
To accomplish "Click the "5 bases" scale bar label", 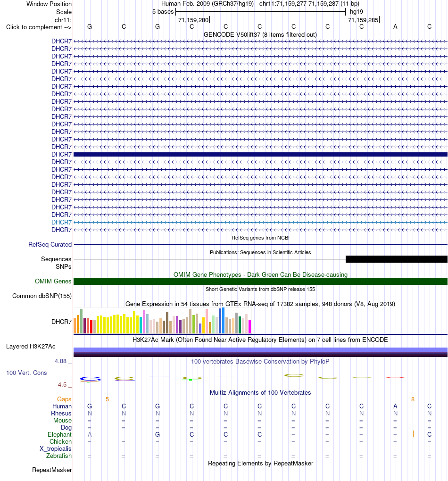I will pyautogui.click(x=163, y=12).
